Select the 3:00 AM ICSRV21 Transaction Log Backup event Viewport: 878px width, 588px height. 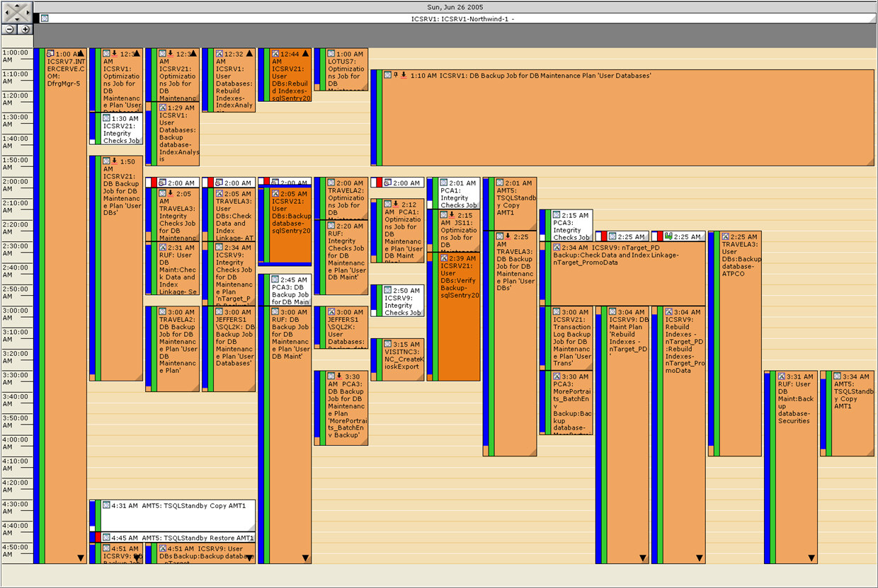click(x=566, y=338)
